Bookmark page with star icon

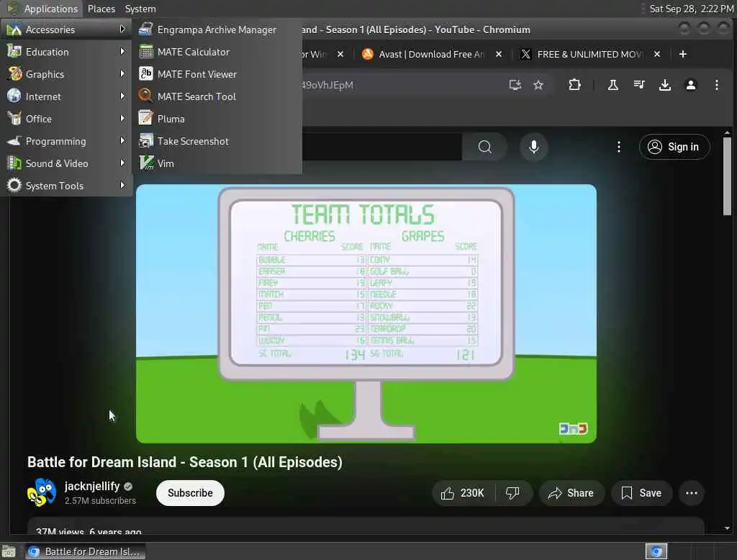[538, 85]
